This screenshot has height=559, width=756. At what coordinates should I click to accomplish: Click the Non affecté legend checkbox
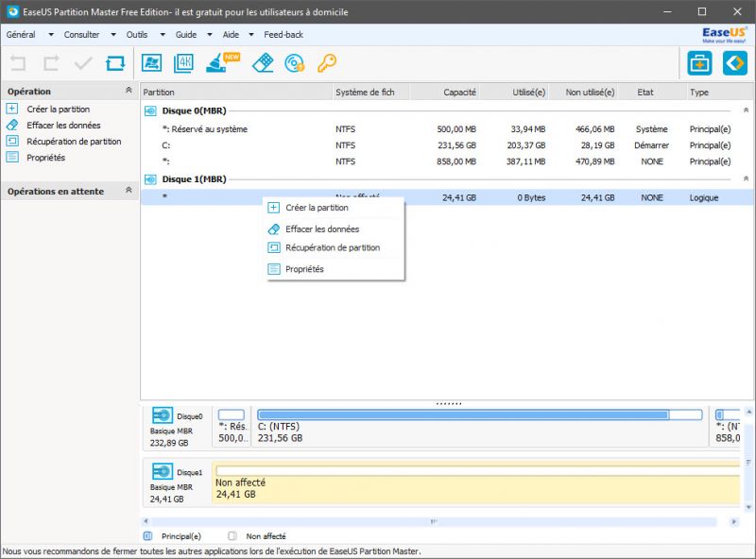231,534
